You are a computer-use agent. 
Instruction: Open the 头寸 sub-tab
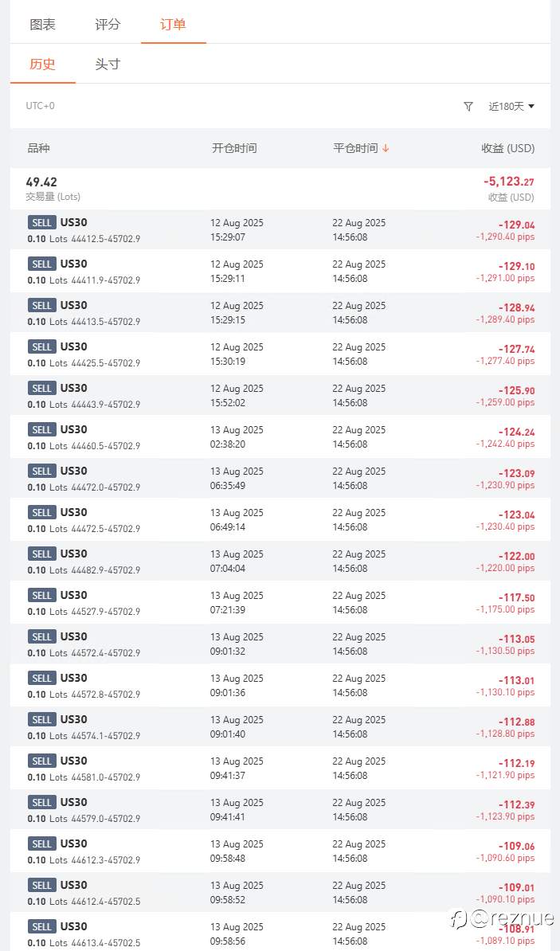coord(108,65)
